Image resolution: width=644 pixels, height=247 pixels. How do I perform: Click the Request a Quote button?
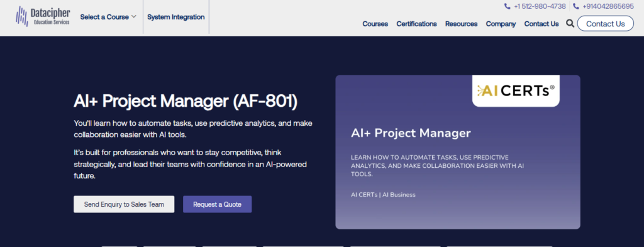click(217, 204)
